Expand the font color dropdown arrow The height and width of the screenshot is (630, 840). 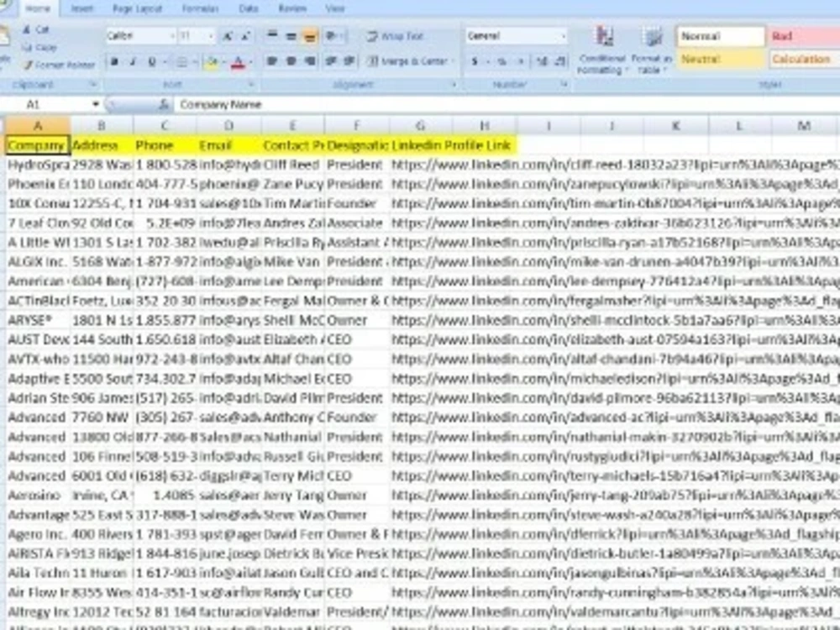pos(250,62)
